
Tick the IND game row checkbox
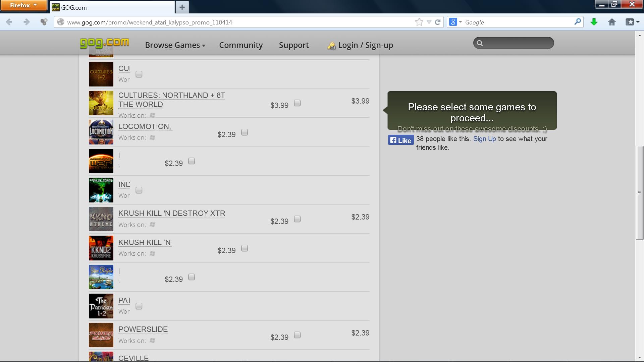(x=139, y=190)
